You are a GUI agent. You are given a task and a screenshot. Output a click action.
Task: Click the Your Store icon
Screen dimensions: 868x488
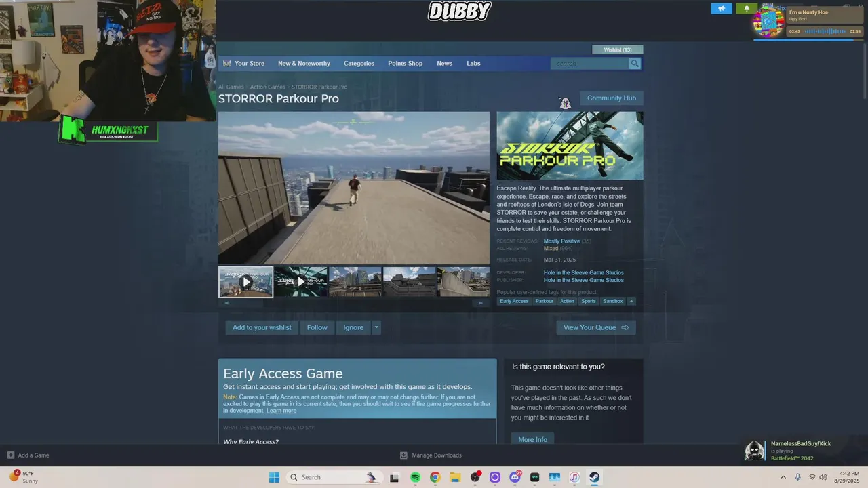pos(226,63)
